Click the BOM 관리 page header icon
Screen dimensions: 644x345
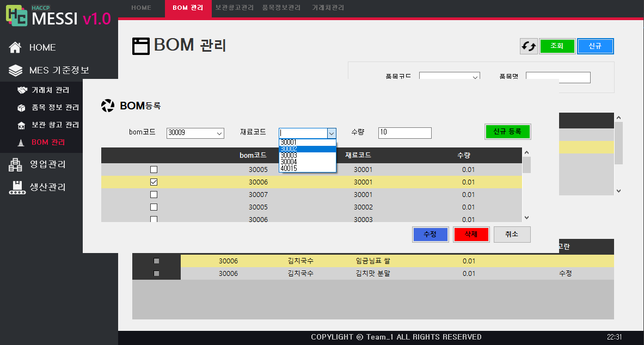tap(141, 46)
